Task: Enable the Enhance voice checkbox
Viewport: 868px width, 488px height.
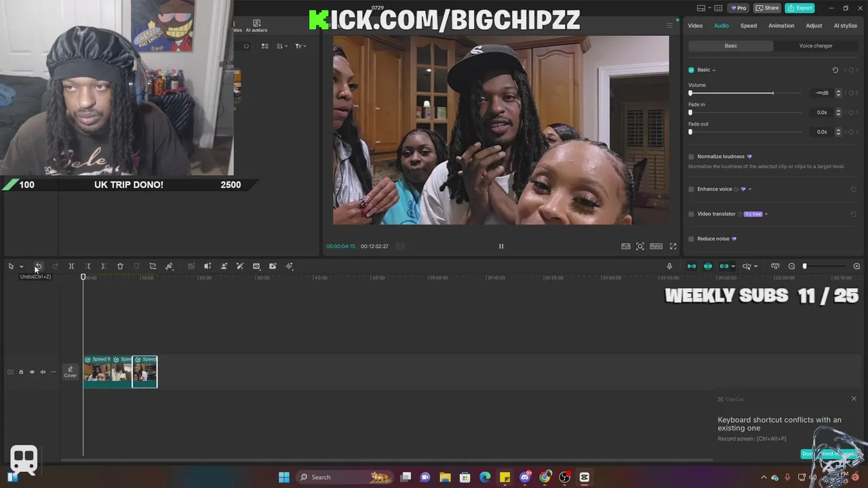Action: (691, 189)
